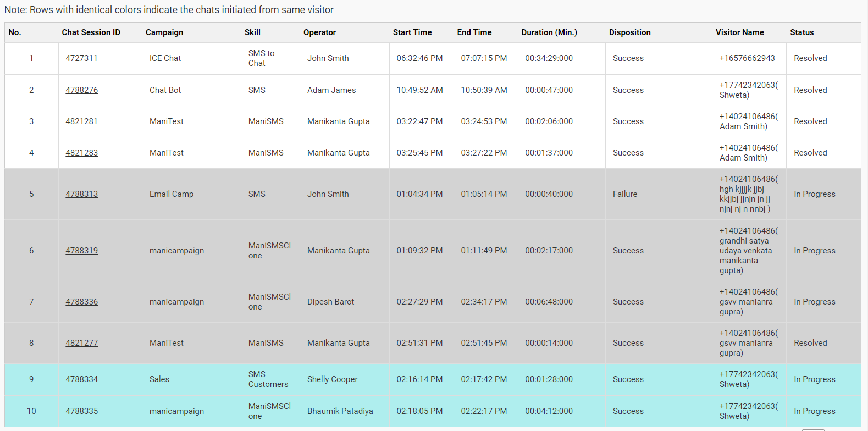Click the Chat Session ID column header

[91, 32]
